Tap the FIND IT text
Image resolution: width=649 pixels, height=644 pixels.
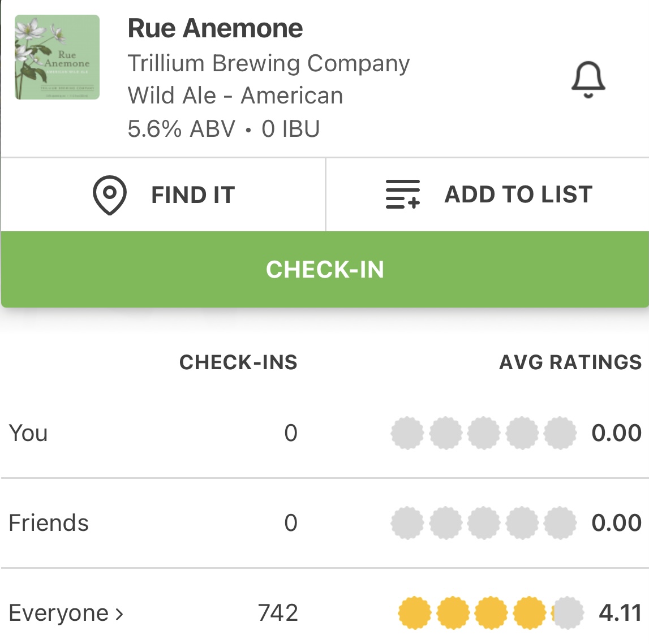(x=193, y=195)
